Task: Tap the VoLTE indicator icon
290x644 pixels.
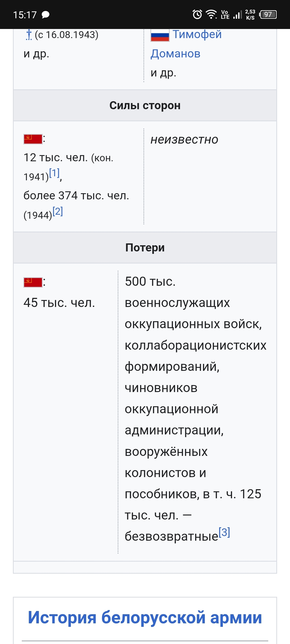Action: [x=225, y=14]
